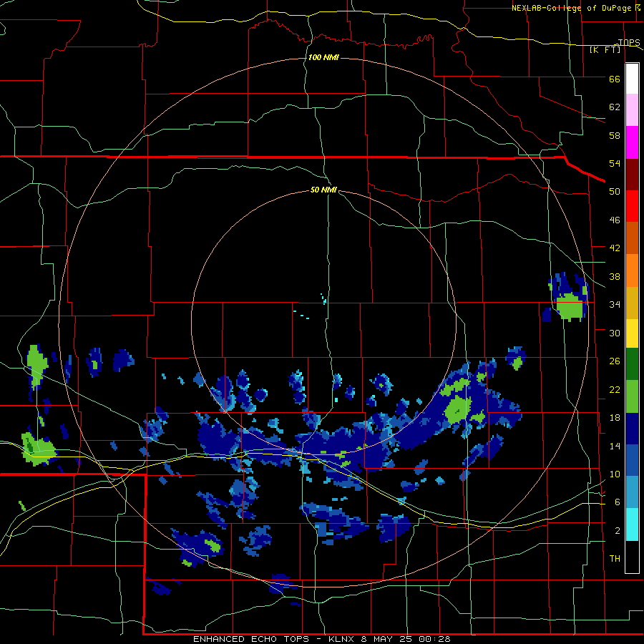Click the legend value '46'
Image resolution: width=644 pixels, height=644 pixels.
(615, 220)
